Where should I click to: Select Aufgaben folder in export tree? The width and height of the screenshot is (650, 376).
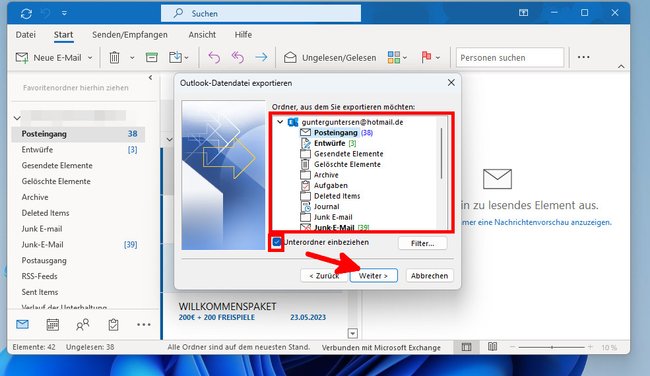[330, 185]
